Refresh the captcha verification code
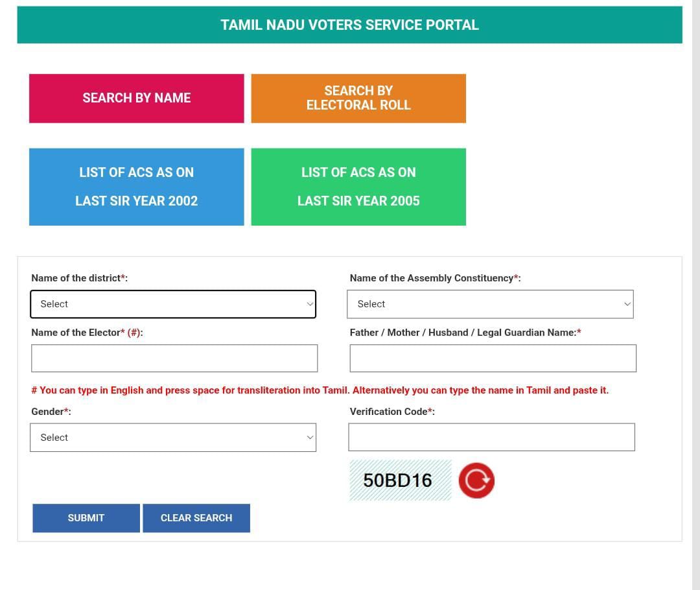 476,480
